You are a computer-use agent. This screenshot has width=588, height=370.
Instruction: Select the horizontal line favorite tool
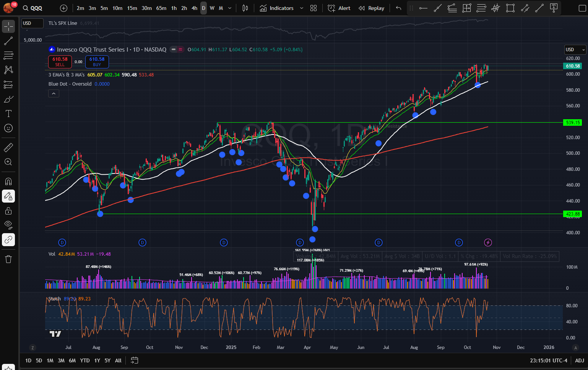(423, 8)
